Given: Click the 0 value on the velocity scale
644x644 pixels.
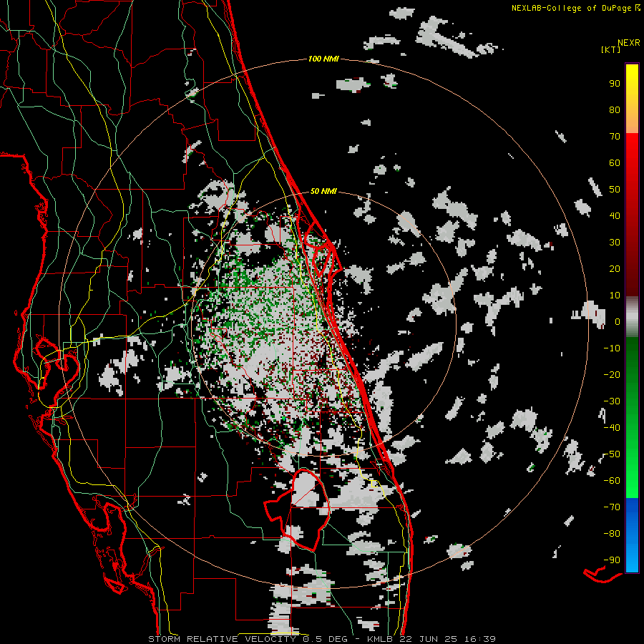Looking at the screenshot, I should point(618,322).
